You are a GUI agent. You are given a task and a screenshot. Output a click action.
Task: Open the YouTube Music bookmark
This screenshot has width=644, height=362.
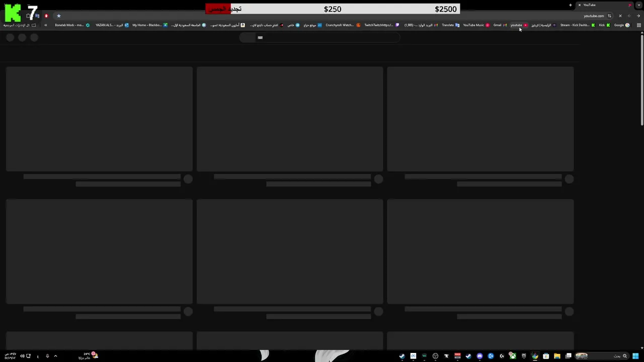point(476,25)
